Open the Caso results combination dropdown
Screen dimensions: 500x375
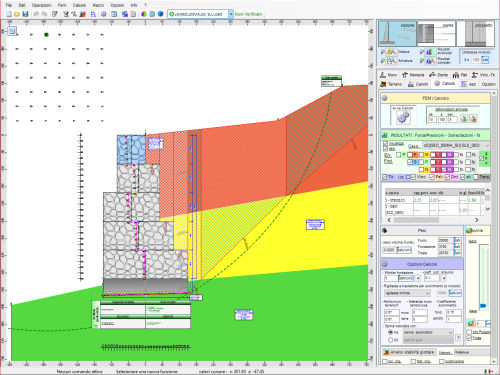pos(456,146)
